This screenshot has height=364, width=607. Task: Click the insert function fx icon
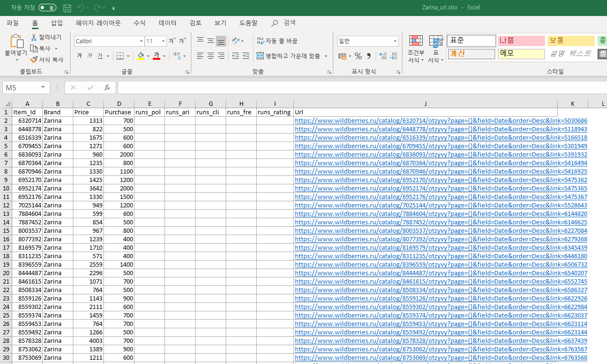point(107,87)
